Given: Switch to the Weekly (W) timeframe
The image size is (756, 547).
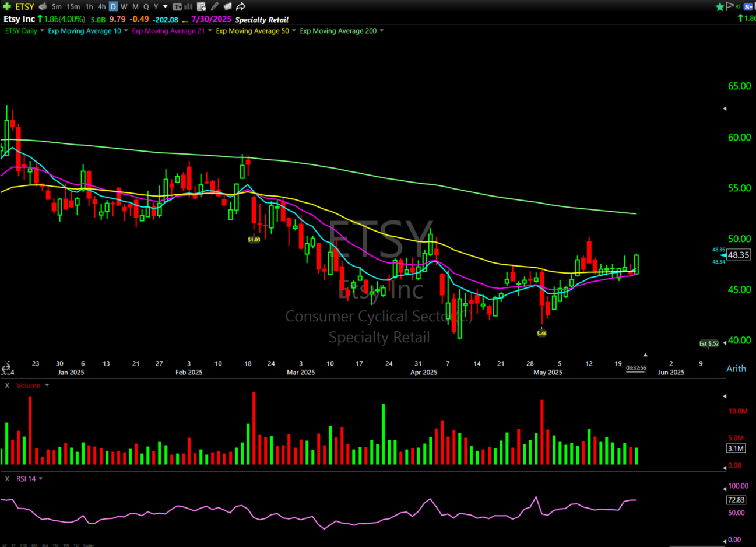Looking at the screenshot, I should (x=124, y=6).
